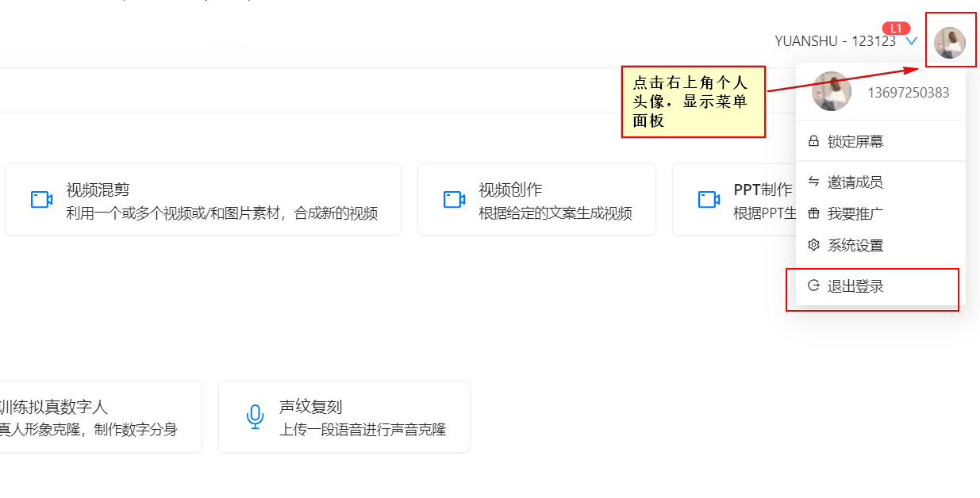
Task: Click the lock icon beside 锁定屏幕
Action: [813, 140]
